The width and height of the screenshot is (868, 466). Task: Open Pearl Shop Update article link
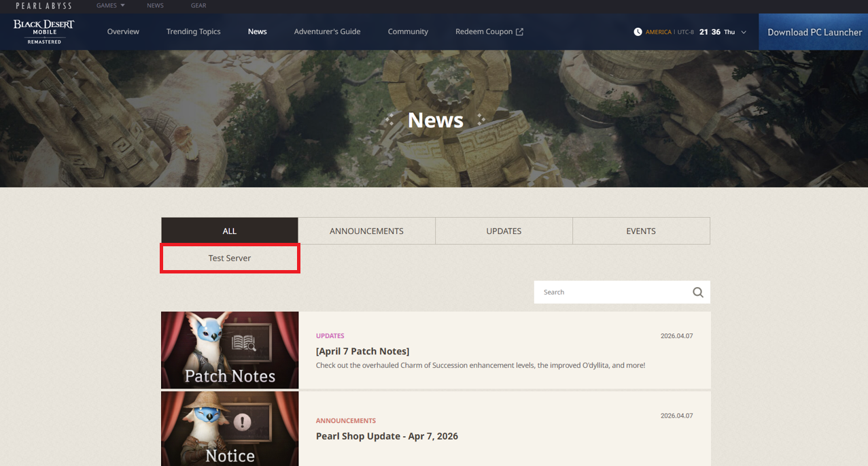pyautogui.click(x=387, y=436)
